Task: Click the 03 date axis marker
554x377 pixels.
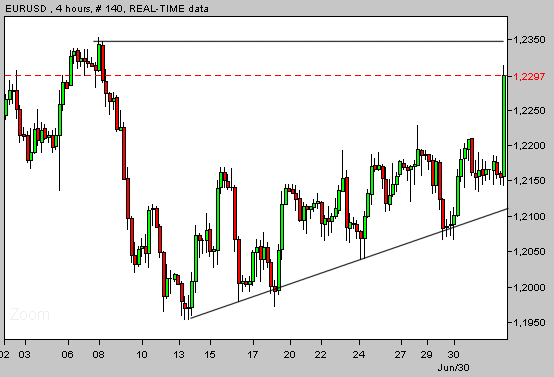Action: (x=25, y=354)
